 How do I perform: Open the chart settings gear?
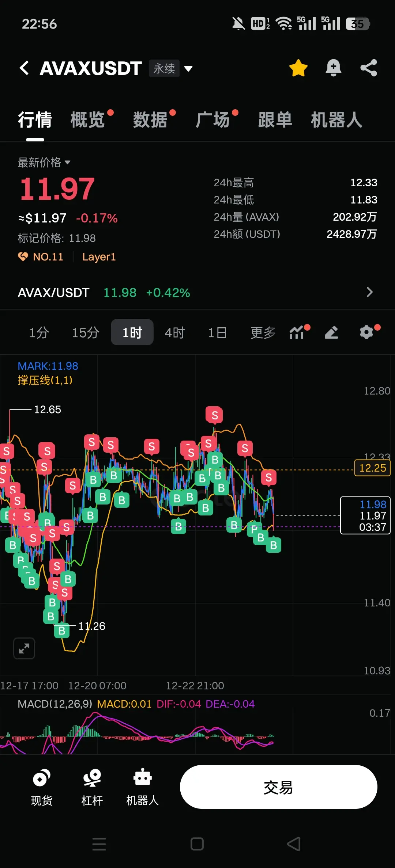tap(366, 332)
